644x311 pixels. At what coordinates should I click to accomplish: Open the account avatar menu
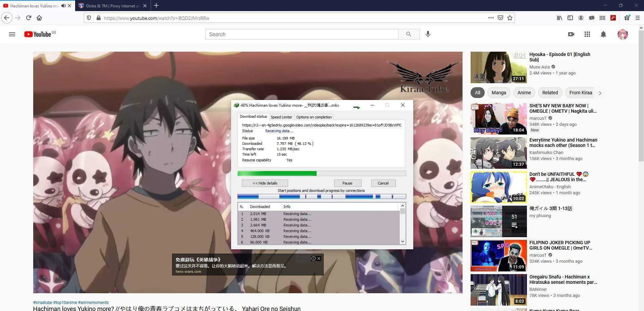point(623,34)
